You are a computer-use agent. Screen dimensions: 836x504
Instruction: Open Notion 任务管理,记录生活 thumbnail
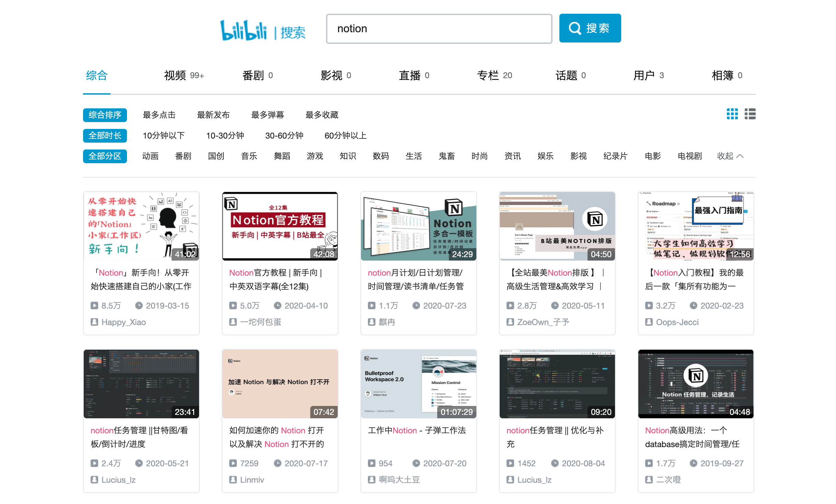(696, 384)
